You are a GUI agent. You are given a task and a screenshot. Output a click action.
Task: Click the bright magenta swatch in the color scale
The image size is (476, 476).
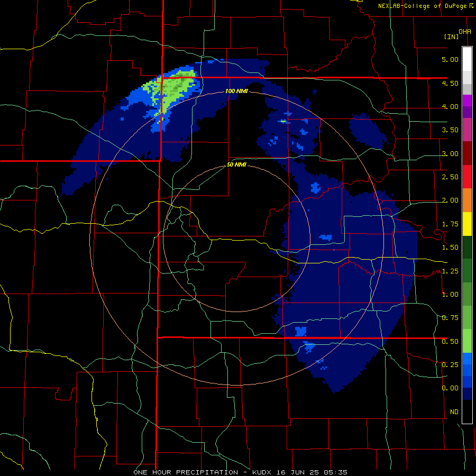point(467,100)
